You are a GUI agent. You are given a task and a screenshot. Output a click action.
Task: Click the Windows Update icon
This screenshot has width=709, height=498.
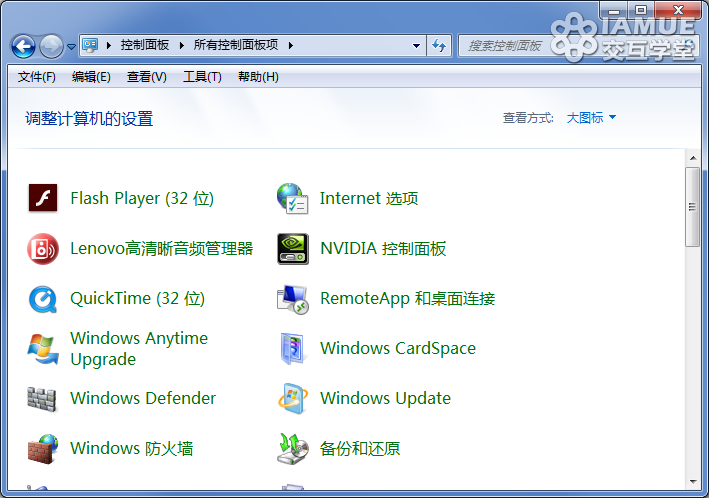(293, 398)
